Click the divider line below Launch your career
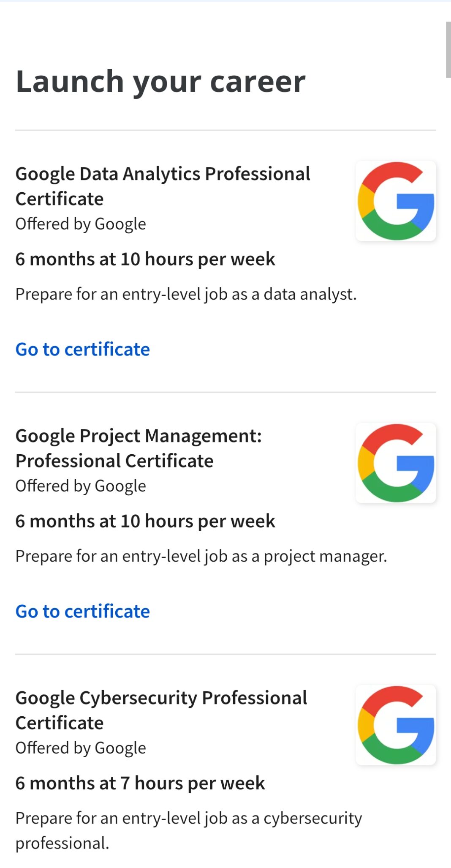This screenshot has height=868, width=451. point(225,130)
